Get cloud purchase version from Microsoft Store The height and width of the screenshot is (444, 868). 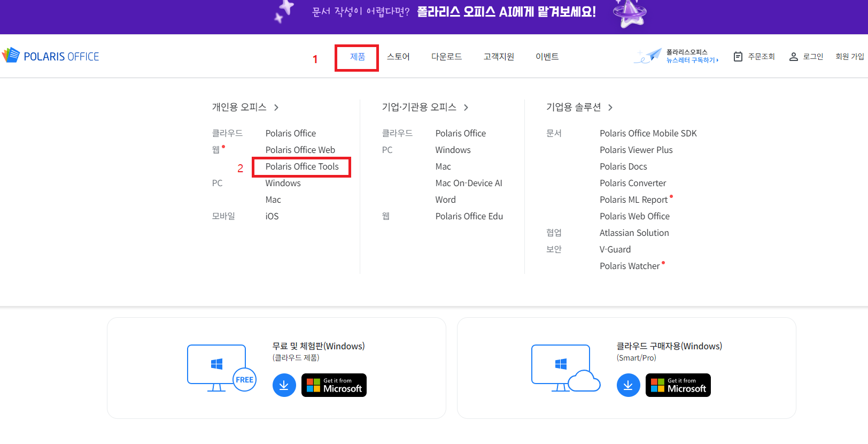pos(678,385)
